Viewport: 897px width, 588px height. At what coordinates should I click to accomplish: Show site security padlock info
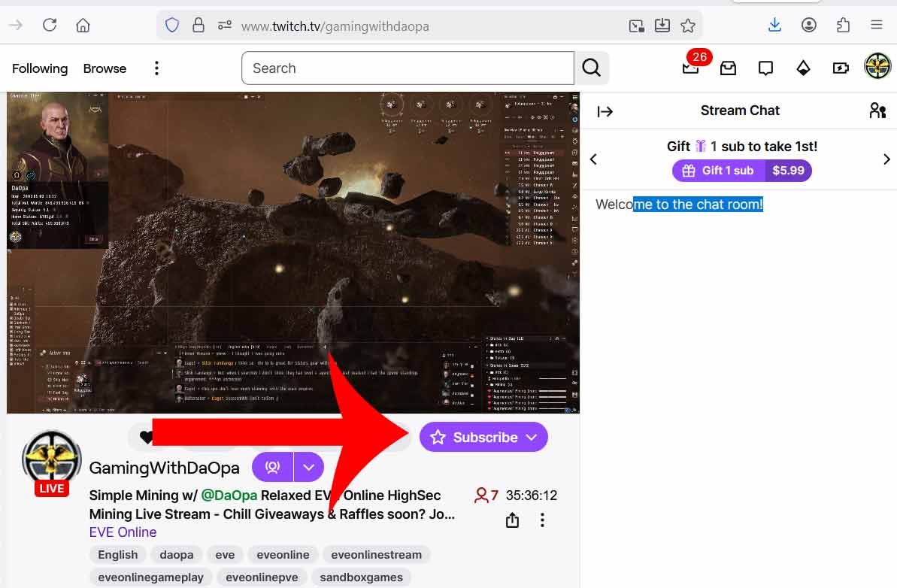pyautogui.click(x=198, y=25)
